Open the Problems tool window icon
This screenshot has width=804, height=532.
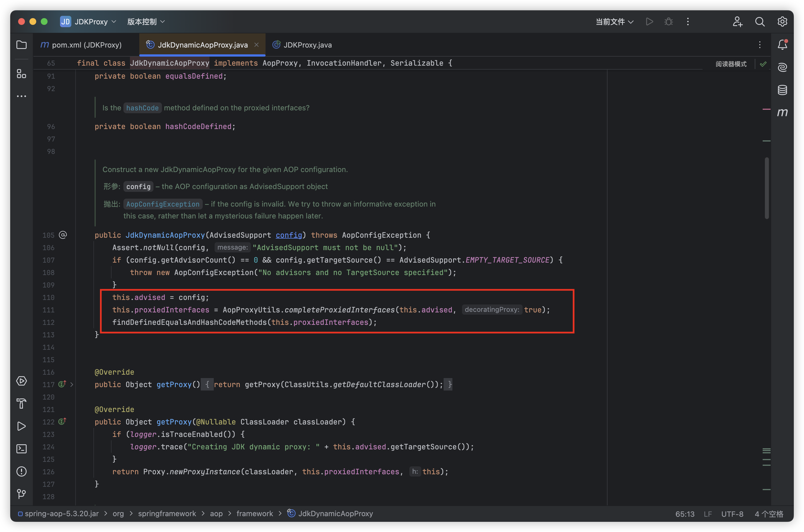pyautogui.click(x=22, y=472)
